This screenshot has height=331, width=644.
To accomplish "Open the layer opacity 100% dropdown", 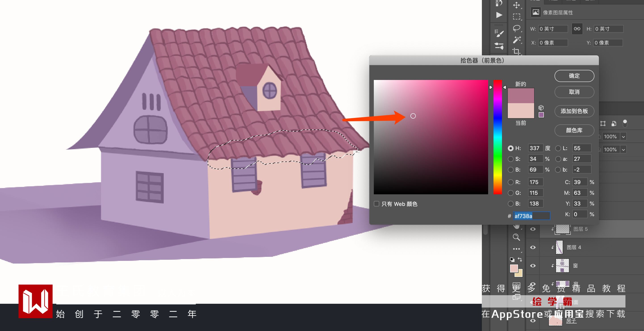I will point(623,137).
